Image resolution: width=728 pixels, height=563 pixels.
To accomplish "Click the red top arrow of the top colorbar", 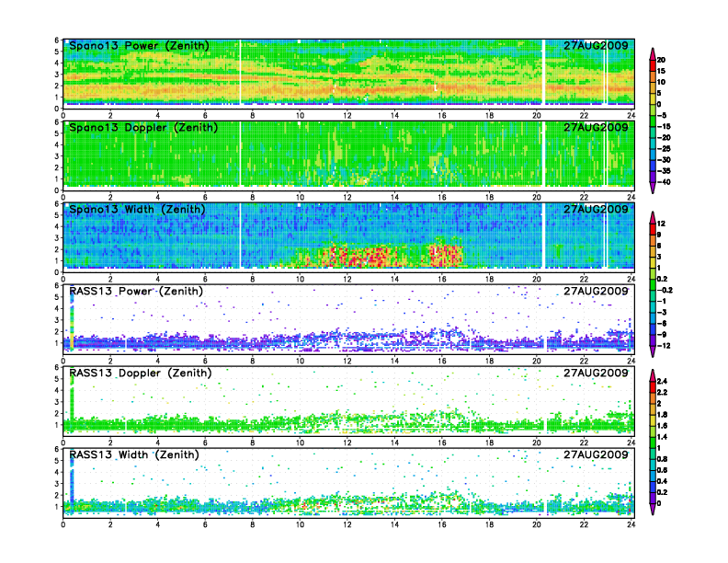I will tap(653, 52).
